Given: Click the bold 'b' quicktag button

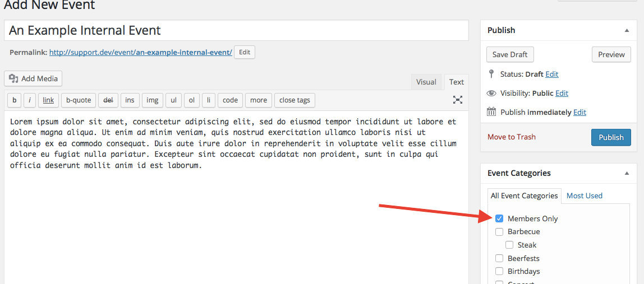Looking at the screenshot, I should coord(14,100).
